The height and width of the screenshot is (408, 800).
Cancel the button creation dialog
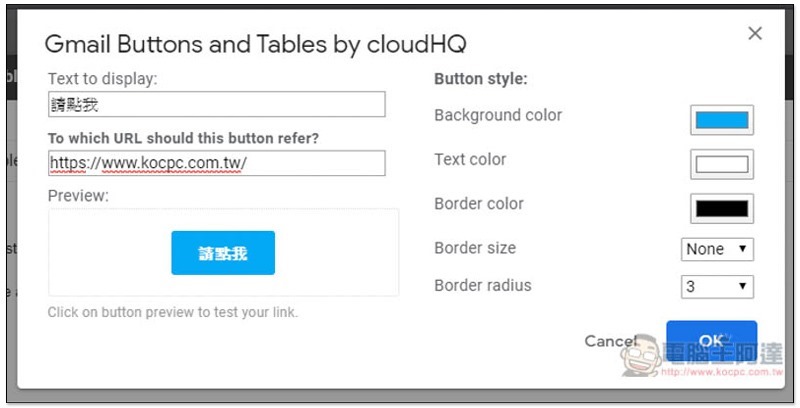610,341
